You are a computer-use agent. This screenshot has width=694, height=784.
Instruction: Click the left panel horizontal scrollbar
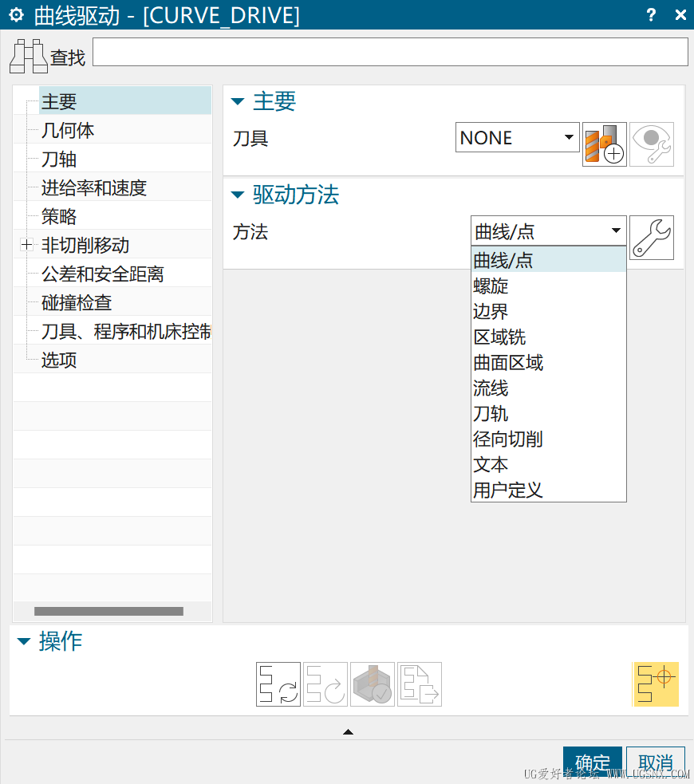point(108,612)
